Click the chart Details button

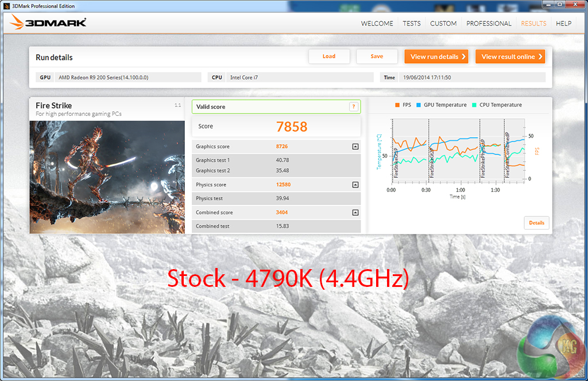(x=536, y=223)
